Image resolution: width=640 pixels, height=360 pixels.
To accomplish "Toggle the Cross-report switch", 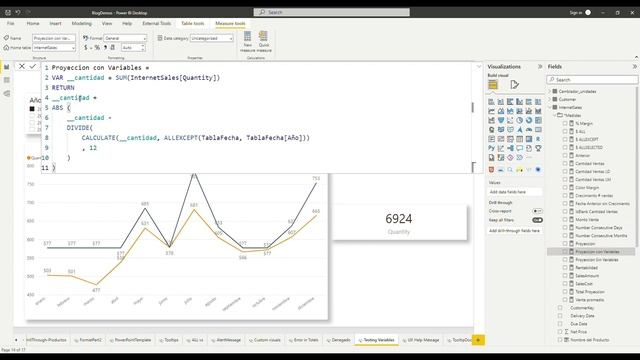I will 537,211.
